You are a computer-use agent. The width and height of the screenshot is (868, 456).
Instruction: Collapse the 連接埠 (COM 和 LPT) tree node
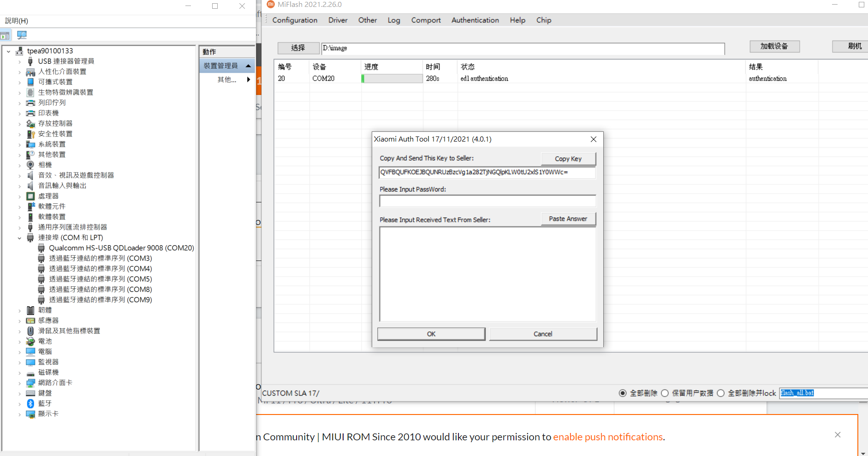pyautogui.click(x=19, y=238)
